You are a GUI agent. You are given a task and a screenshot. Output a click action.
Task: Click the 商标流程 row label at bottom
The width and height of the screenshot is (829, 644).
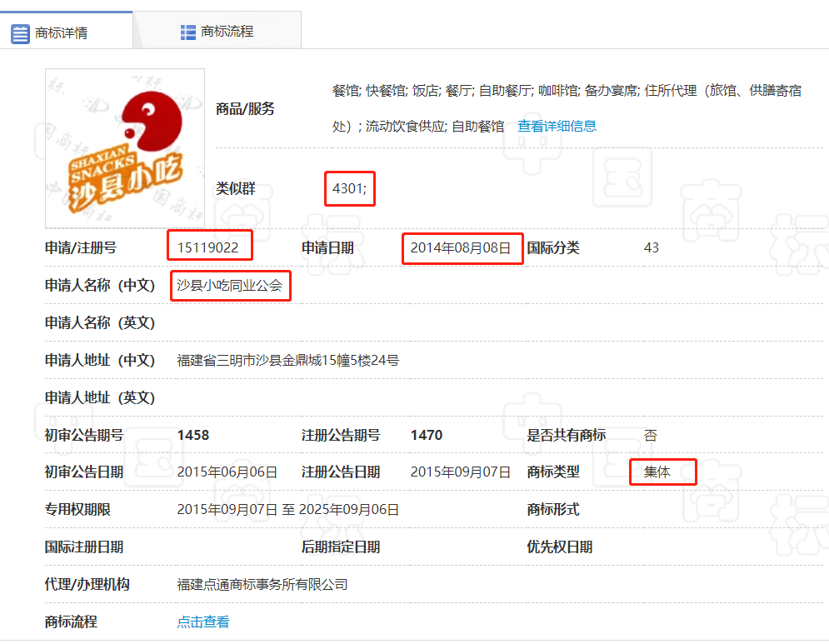pos(71,622)
